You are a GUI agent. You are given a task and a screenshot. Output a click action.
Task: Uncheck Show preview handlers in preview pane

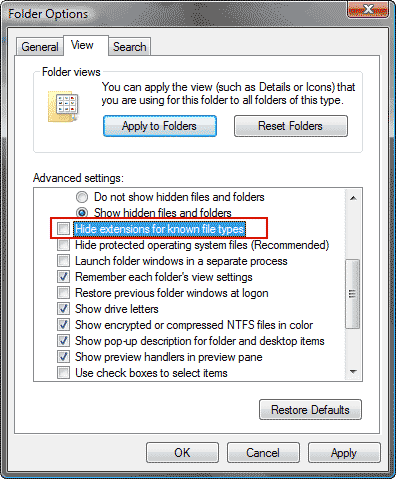pyautogui.click(x=63, y=357)
